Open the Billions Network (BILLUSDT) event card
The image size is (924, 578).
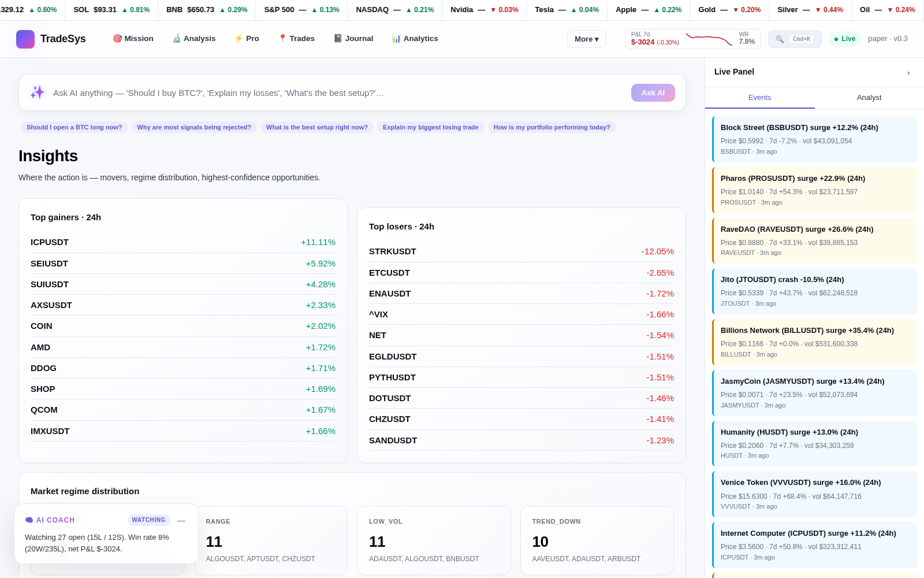814,342
